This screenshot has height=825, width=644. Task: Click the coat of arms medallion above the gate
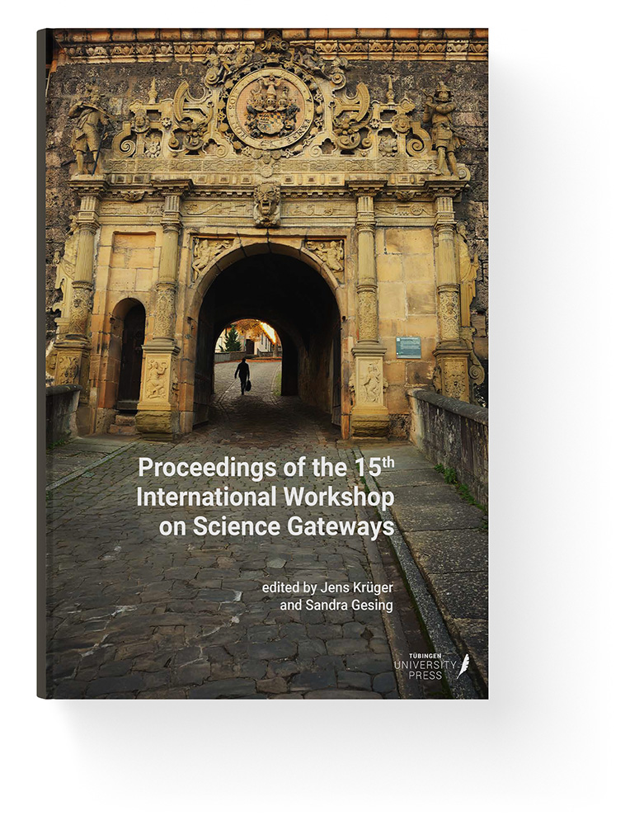[x=270, y=108]
